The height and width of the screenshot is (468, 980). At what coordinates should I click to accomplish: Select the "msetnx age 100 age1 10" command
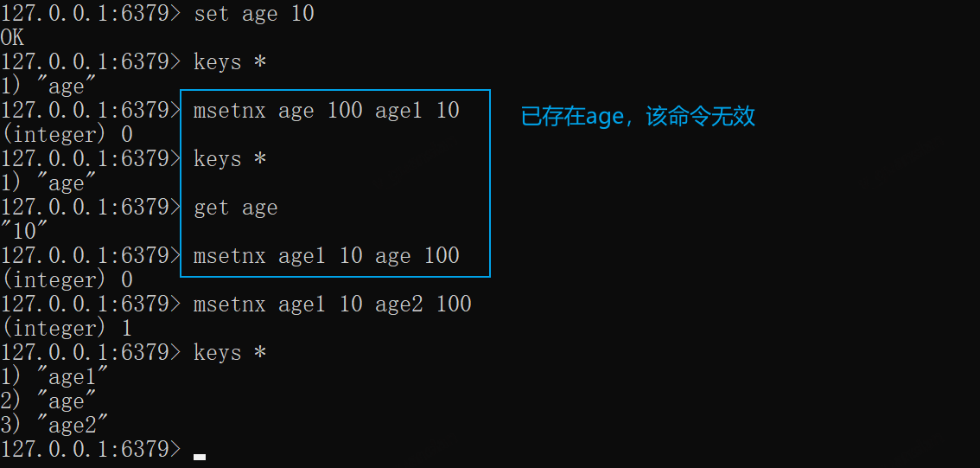point(326,111)
